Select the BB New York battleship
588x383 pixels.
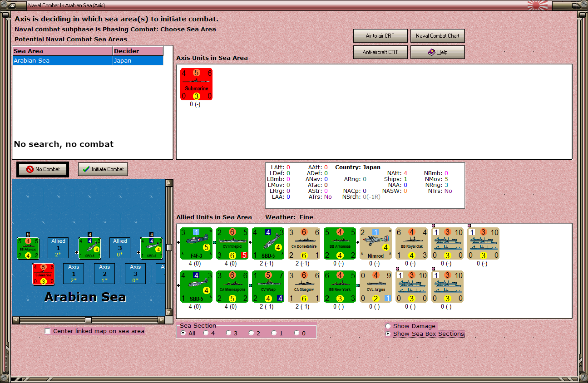click(340, 287)
